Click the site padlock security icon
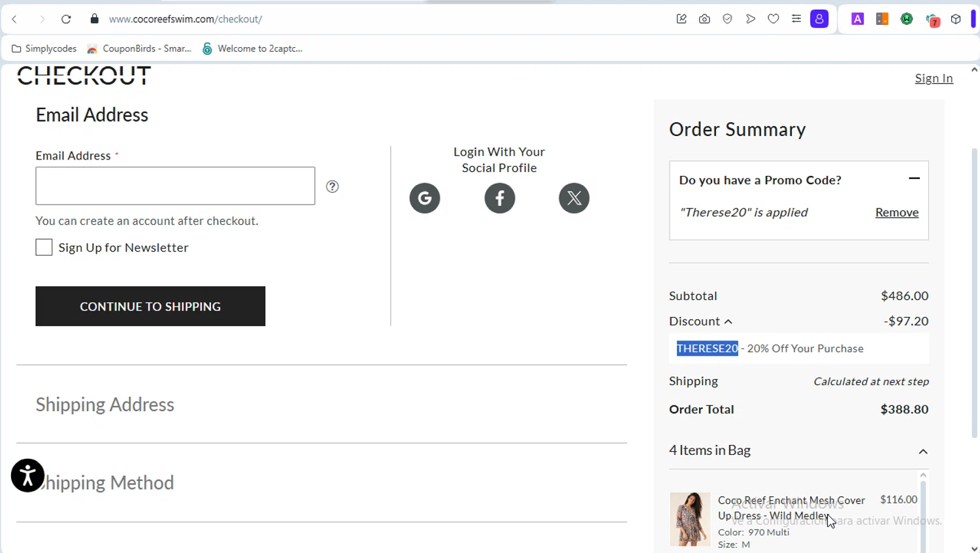 pos(94,19)
